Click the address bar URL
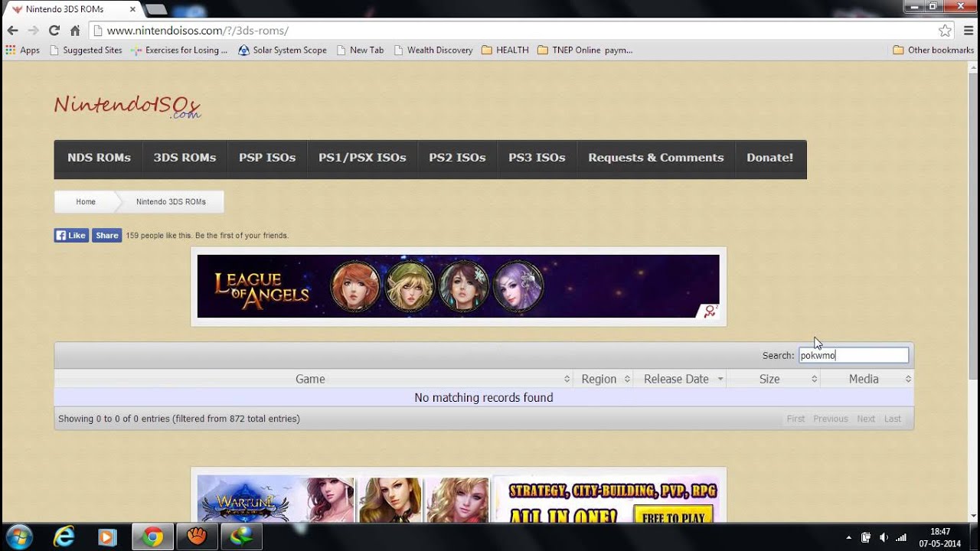980x551 pixels. tap(198, 31)
